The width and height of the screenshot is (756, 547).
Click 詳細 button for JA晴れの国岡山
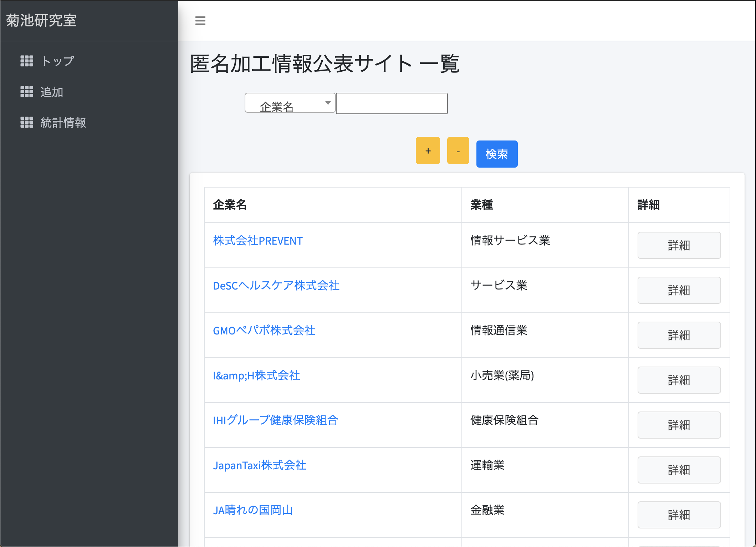[x=679, y=515]
